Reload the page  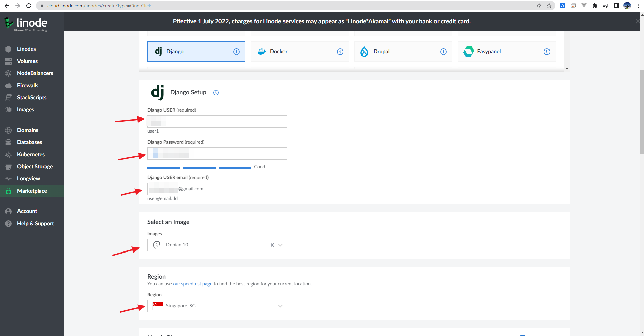pyautogui.click(x=29, y=6)
